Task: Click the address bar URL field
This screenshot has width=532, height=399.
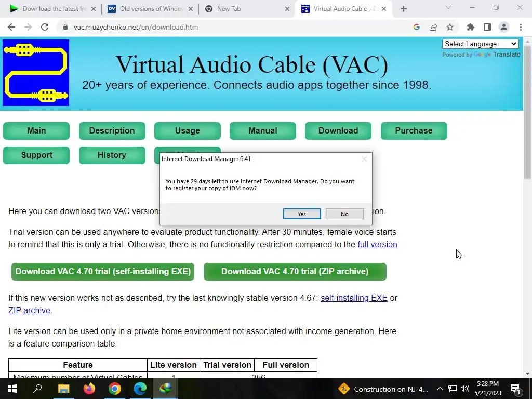Action: click(234, 27)
